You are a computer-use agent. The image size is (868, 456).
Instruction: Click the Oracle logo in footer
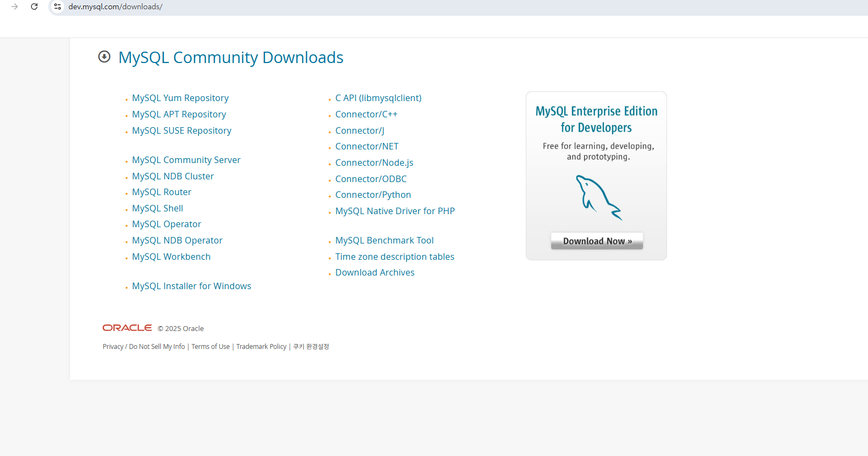point(127,328)
